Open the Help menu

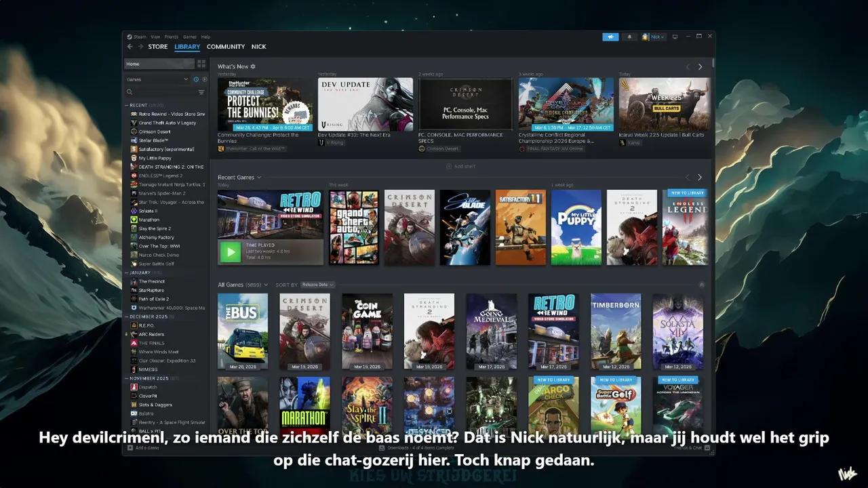click(x=205, y=37)
